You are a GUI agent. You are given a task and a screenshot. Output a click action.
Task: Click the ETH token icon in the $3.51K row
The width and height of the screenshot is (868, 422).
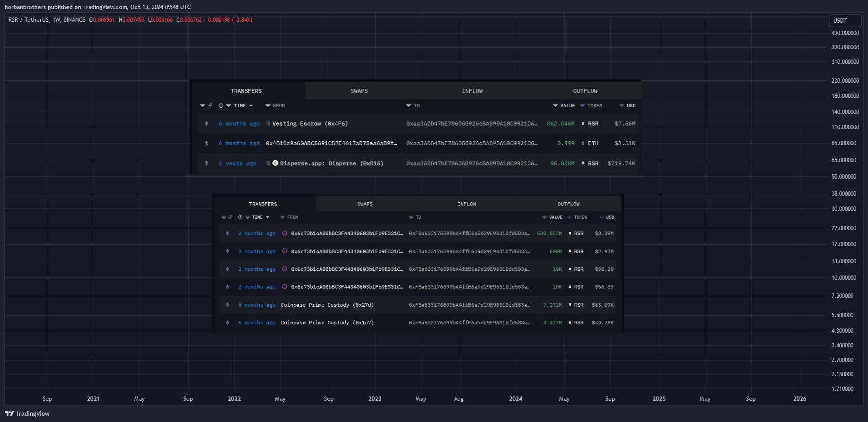pos(583,143)
